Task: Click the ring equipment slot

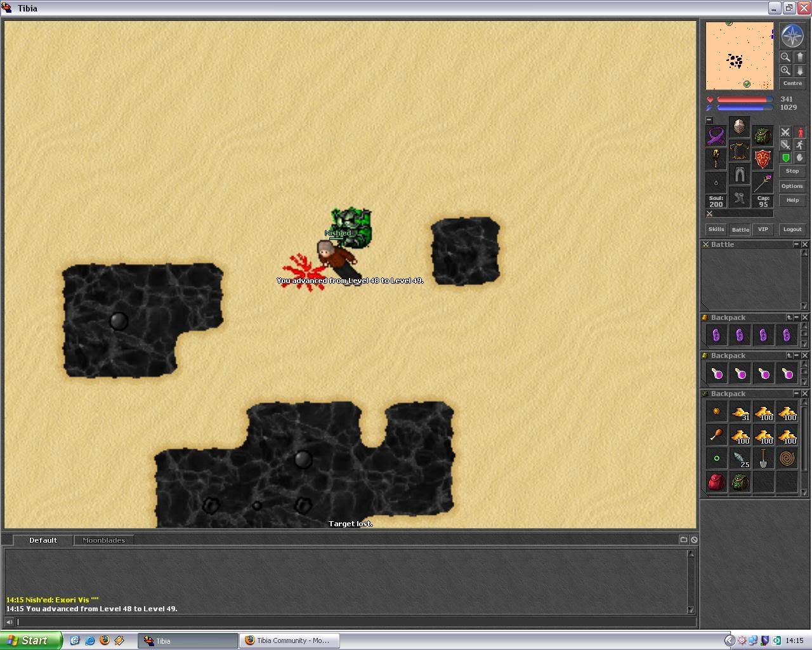Action: click(x=716, y=183)
